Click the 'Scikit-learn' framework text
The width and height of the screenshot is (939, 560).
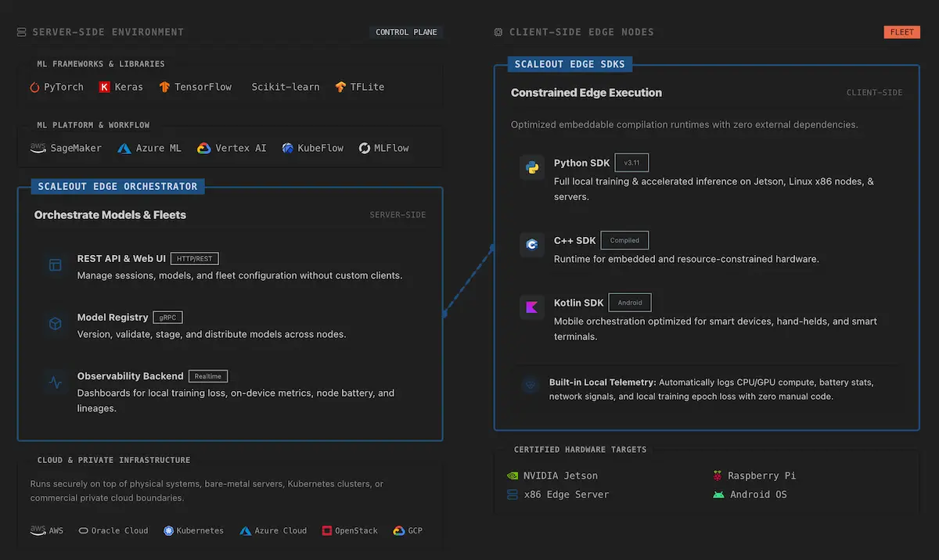tap(286, 87)
